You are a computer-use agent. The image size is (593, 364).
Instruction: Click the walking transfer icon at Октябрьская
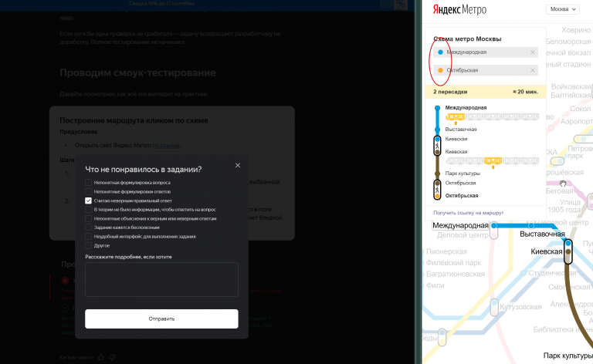click(437, 190)
